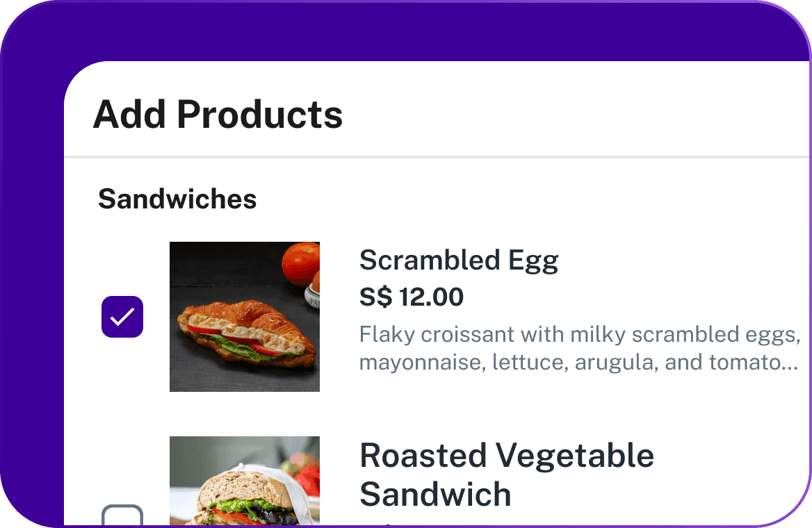Click the S$ 12.00 price
This screenshot has width=812, height=528.
point(412,297)
